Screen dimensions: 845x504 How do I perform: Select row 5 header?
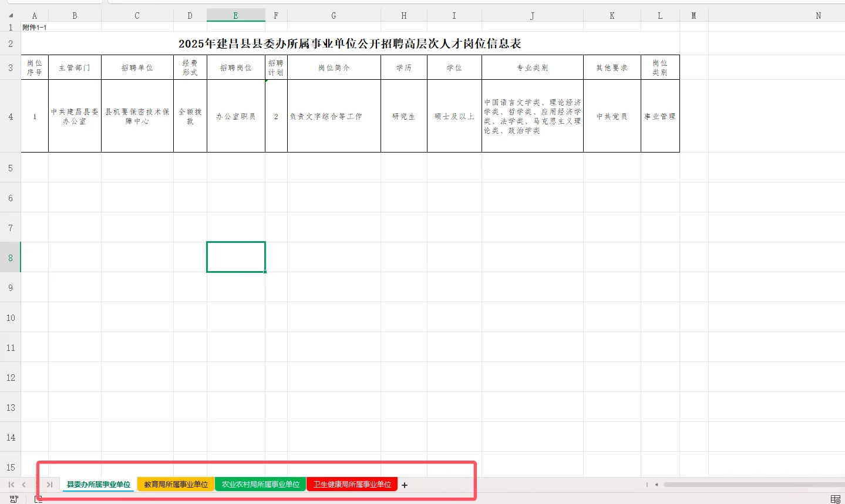[x=11, y=168]
